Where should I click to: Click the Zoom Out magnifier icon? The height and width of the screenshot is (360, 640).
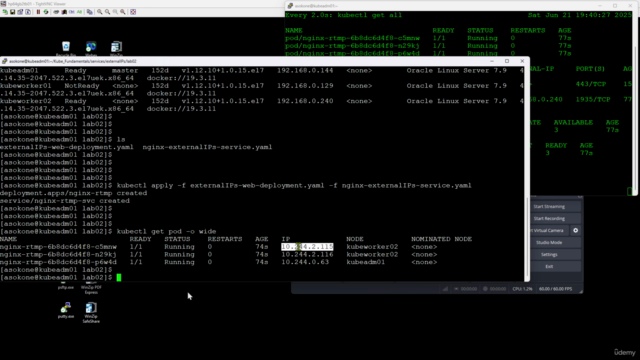coord(107,12)
